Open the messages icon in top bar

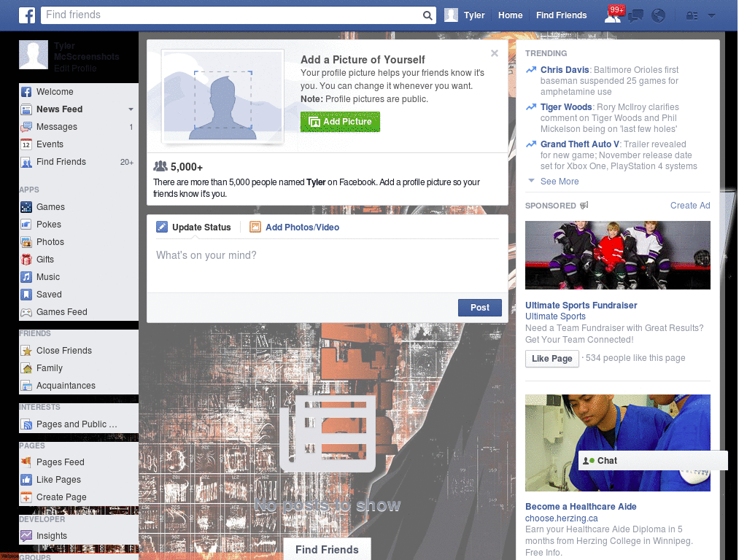(635, 16)
